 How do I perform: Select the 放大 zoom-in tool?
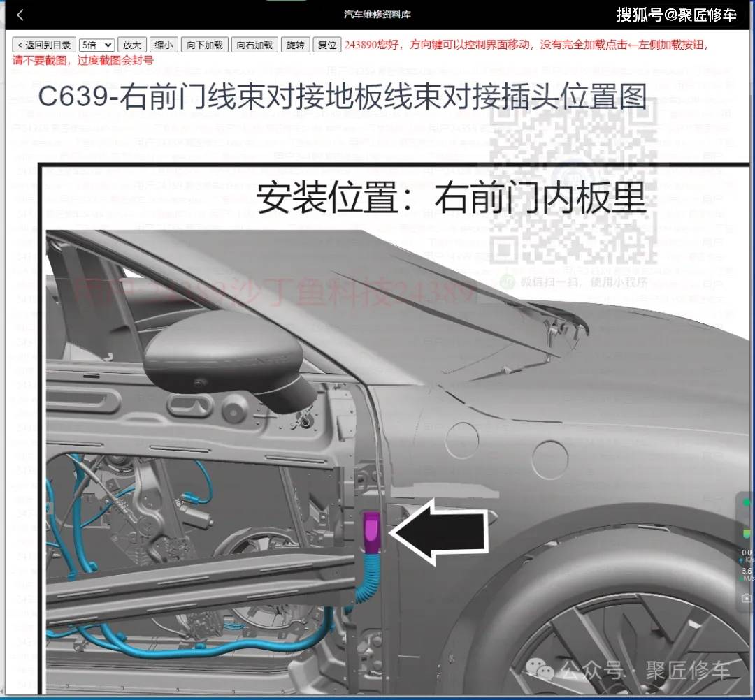132,44
